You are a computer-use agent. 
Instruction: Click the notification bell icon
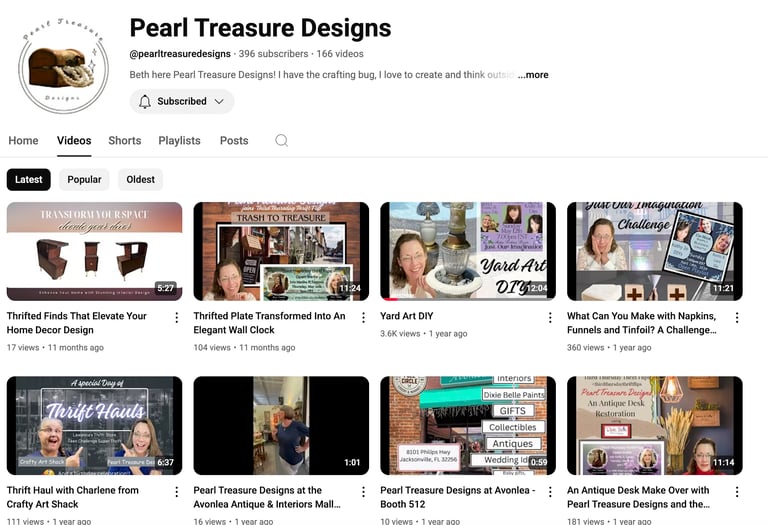point(144,101)
